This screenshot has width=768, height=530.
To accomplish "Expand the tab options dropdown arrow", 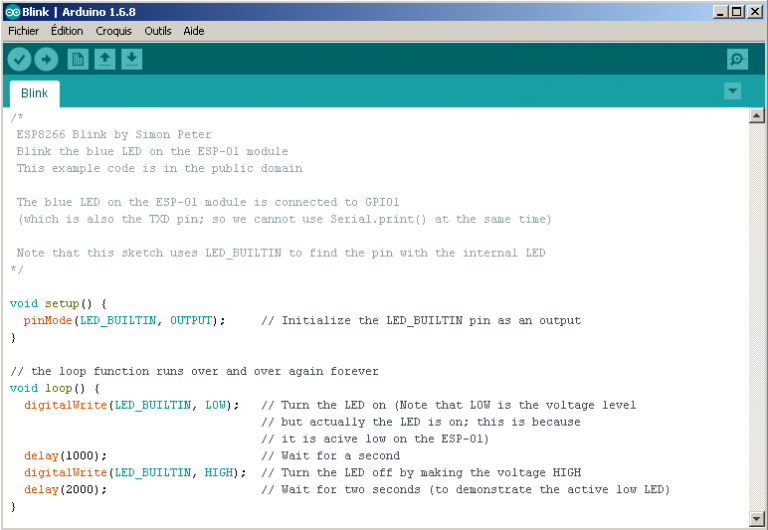I will tap(733, 91).
